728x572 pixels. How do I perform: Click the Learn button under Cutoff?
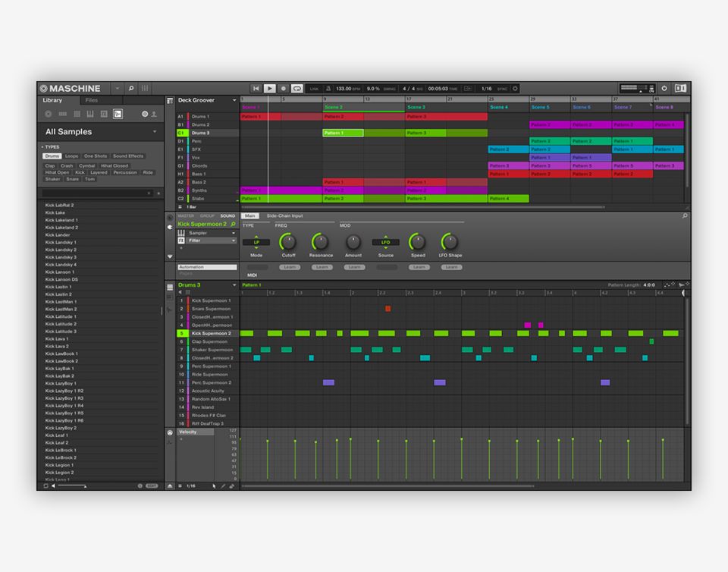pyautogui.click(x=289, y=267)
